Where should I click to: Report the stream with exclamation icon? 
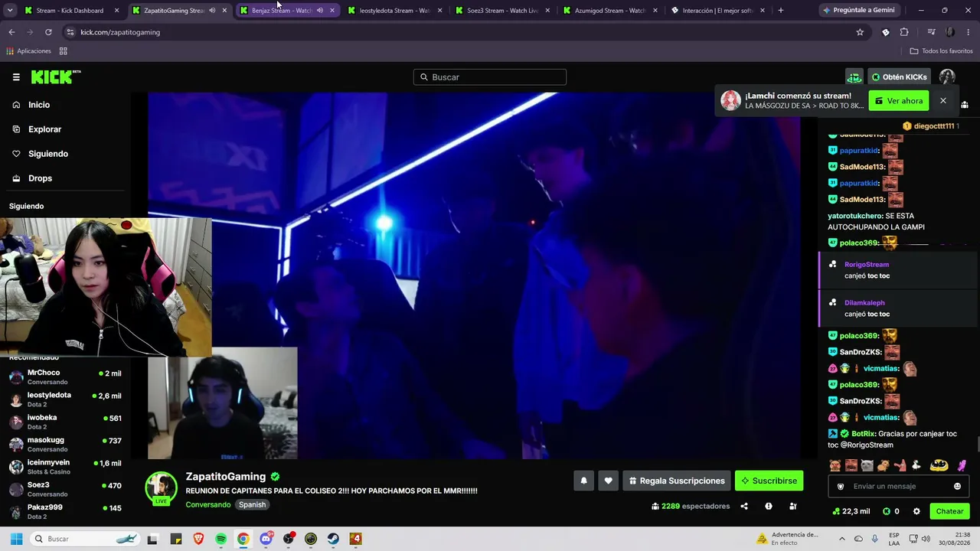768,506
